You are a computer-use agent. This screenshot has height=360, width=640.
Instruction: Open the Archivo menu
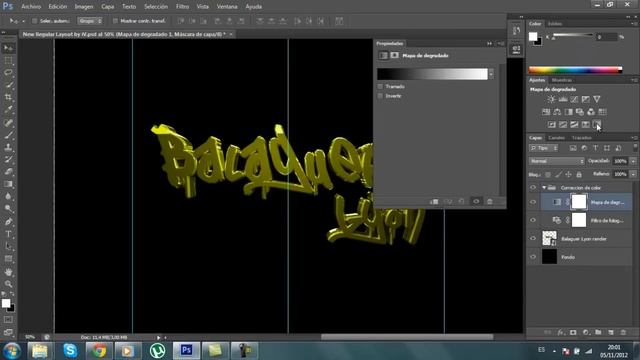pos(31,7)
